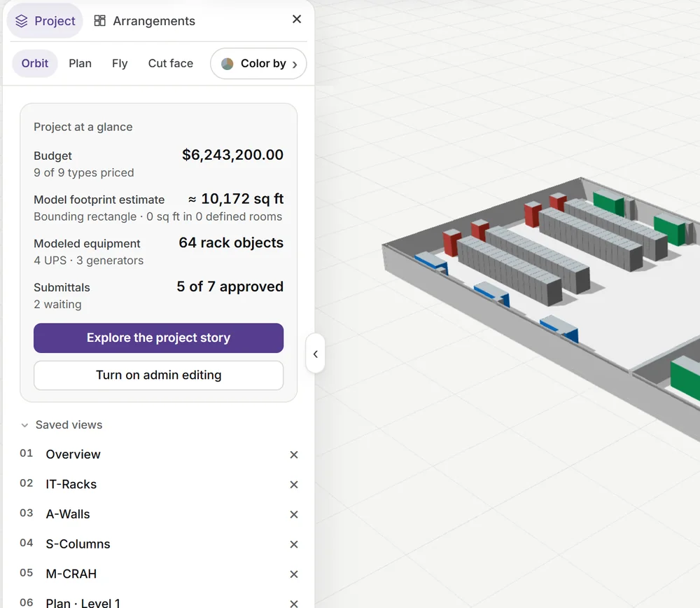The image size is (700, 608).
Task: Turn on admin editing
Action: [158, 375]
